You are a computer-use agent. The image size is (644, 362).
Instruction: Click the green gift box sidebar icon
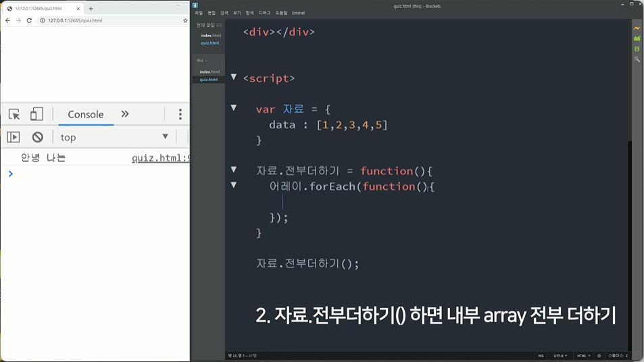click(x=637, y=49)
